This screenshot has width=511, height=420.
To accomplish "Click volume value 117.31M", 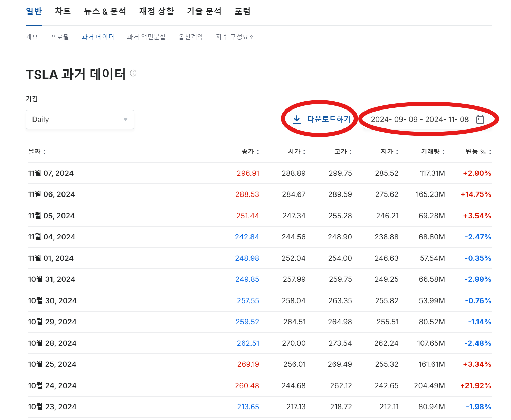I will 433,173.
